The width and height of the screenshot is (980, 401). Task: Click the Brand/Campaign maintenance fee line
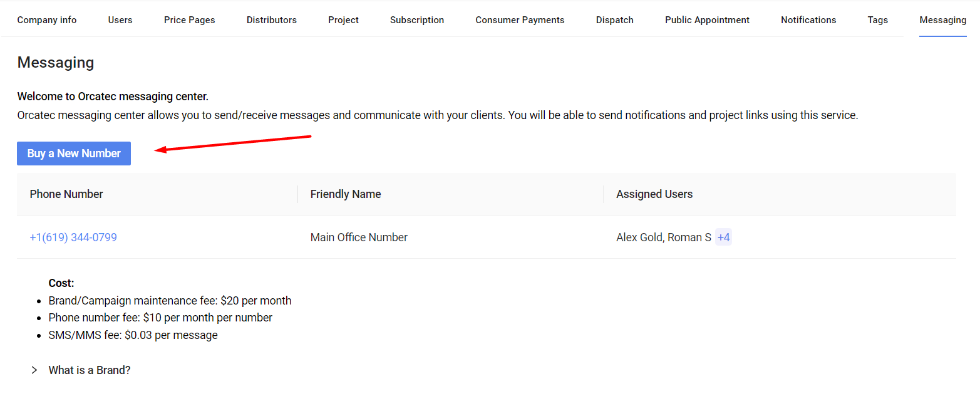click(x=170, y=301)
